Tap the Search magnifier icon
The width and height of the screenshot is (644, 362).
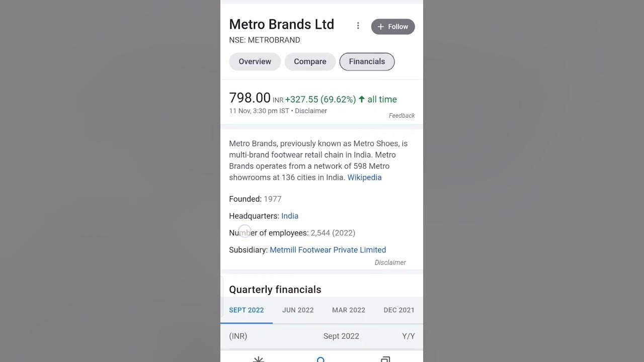tap(321, 359)
